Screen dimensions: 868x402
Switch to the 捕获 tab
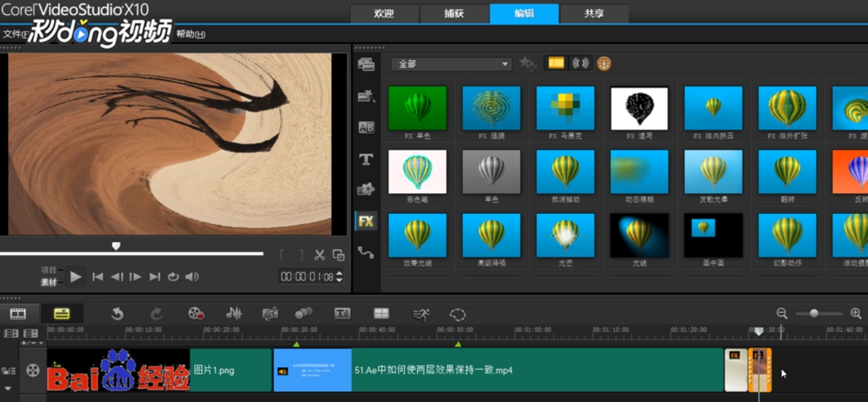[454, 13]
